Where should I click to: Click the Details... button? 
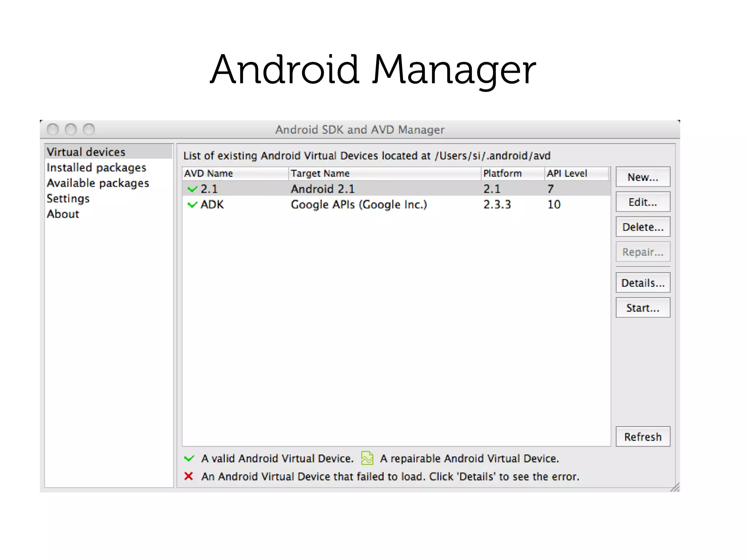tap(643, 283)
